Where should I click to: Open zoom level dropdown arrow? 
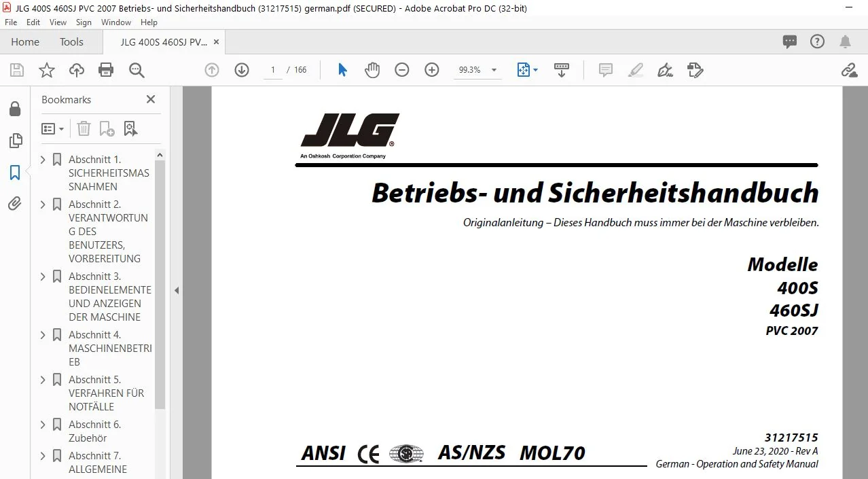(494, 70)
